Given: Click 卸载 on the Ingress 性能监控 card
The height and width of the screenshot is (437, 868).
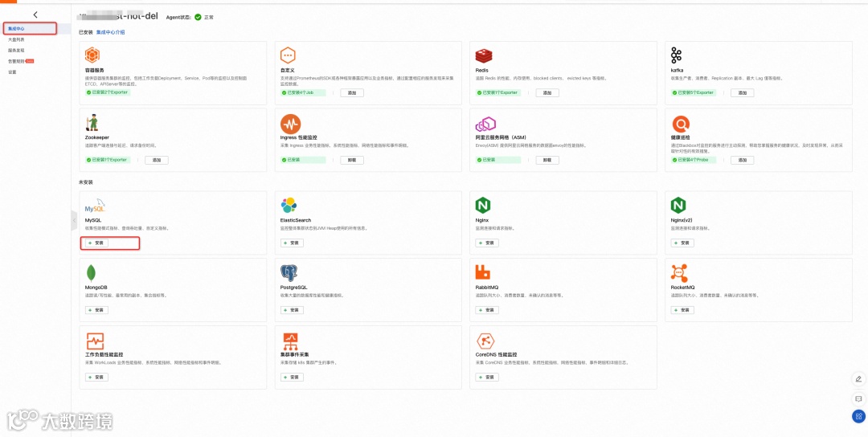Looking at the screenshot, I should [x=352, y=160].
